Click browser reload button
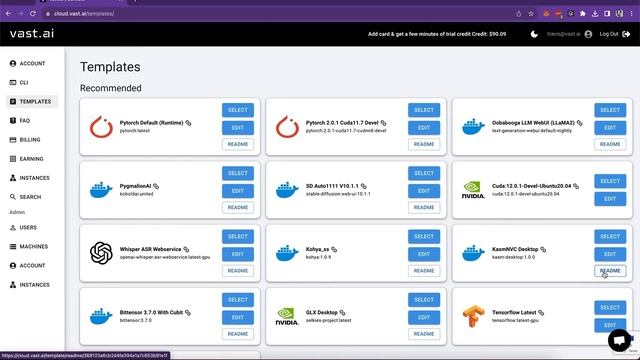 [x=33, y=13]
